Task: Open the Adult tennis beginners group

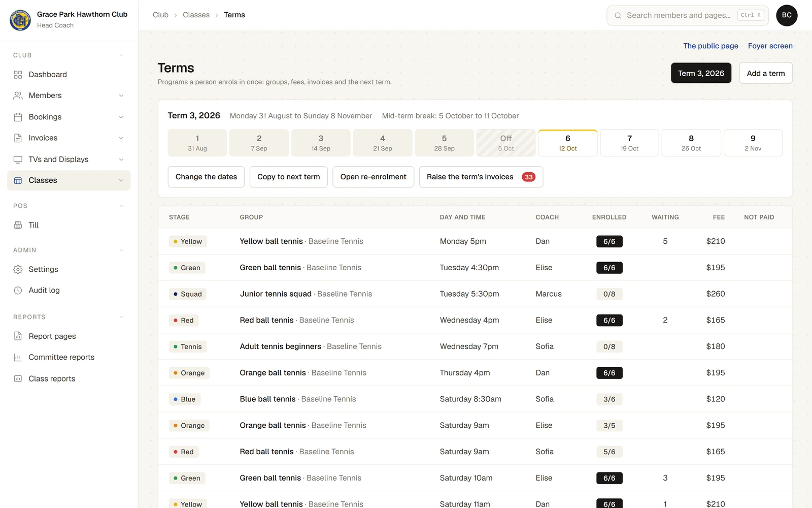Action: click(x=280, y=346)
